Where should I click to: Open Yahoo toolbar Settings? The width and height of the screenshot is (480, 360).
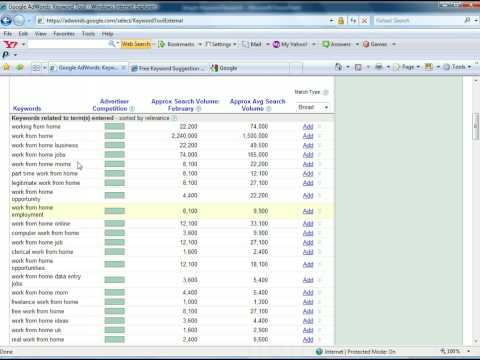(x=220, y=44)
